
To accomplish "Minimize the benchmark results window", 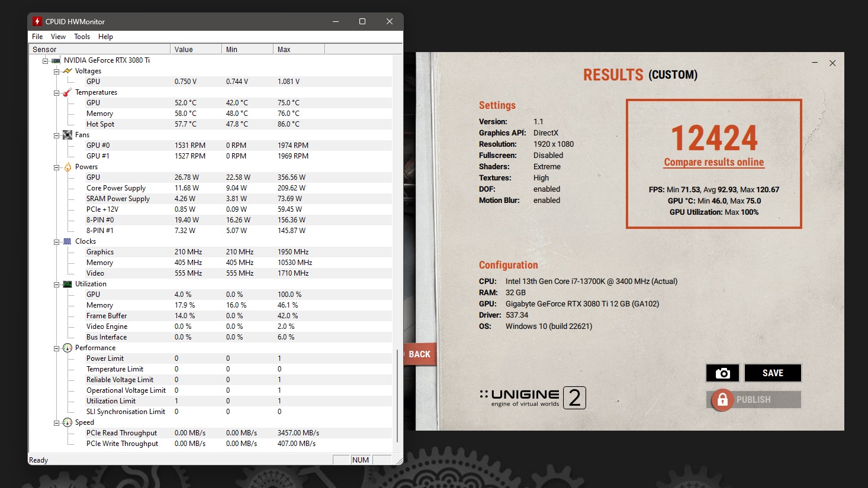I will click(x=815, y=63).
